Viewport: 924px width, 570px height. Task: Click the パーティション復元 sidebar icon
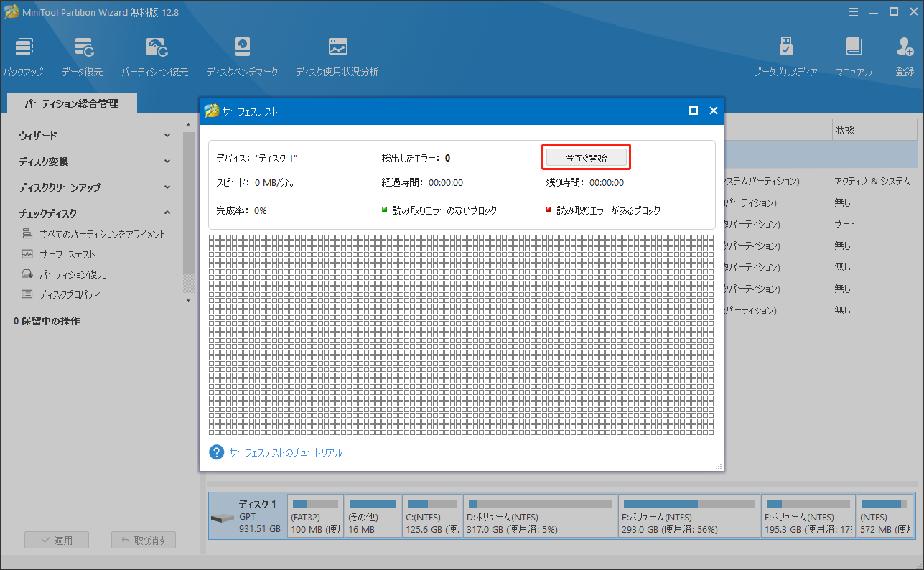pyautogui.click(x=27, y=274)
